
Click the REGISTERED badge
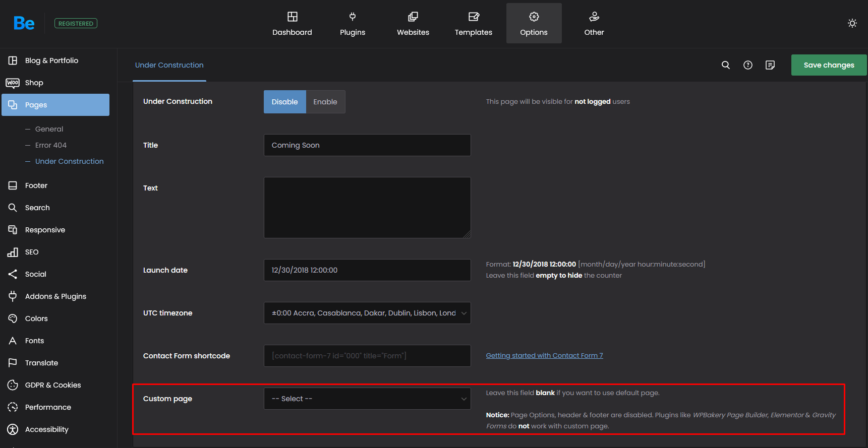pyautogui.click(x=76, y=23)
